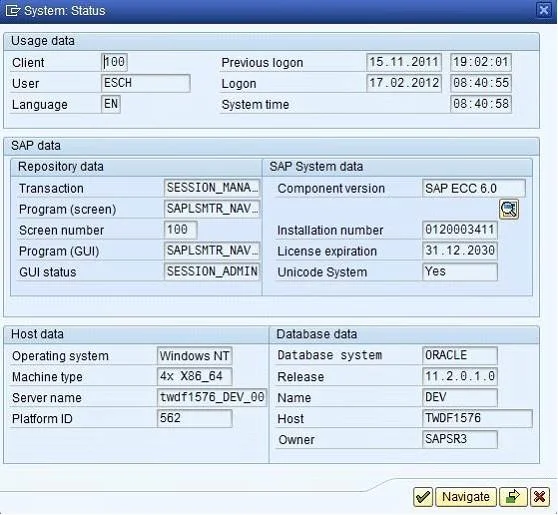Screen dimensions: 558x515
Task: Click the green arrow icon beside Navigate
Action: click(513, 497)
